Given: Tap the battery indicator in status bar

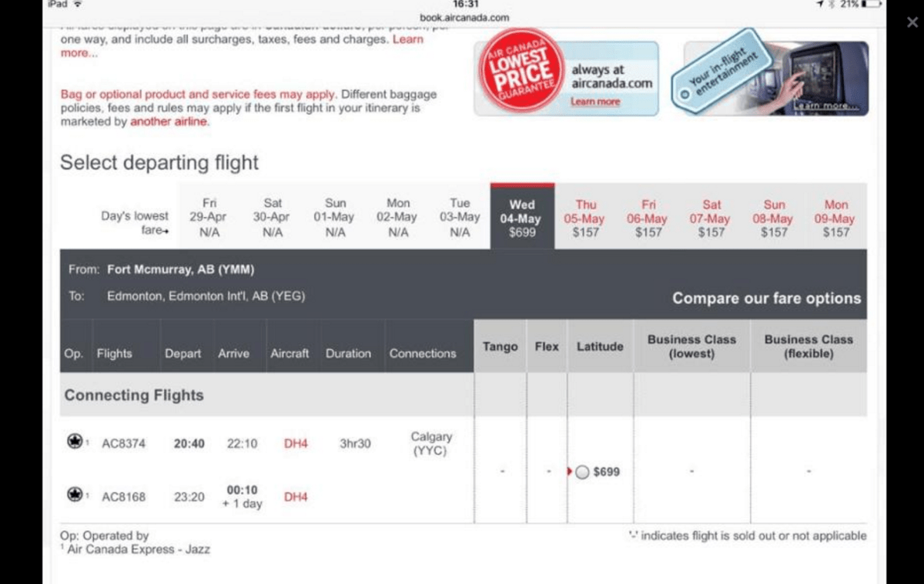Looking at the screenshot, I should tap(871, 5).
